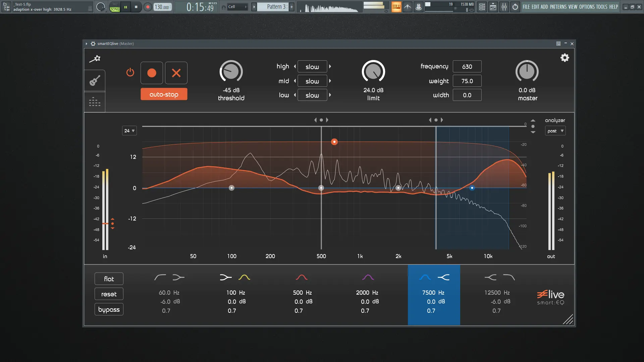The width and height of the screenshot is (644, 362).
Task: Toggle the auto-stop button
Action: coord(164,95)
